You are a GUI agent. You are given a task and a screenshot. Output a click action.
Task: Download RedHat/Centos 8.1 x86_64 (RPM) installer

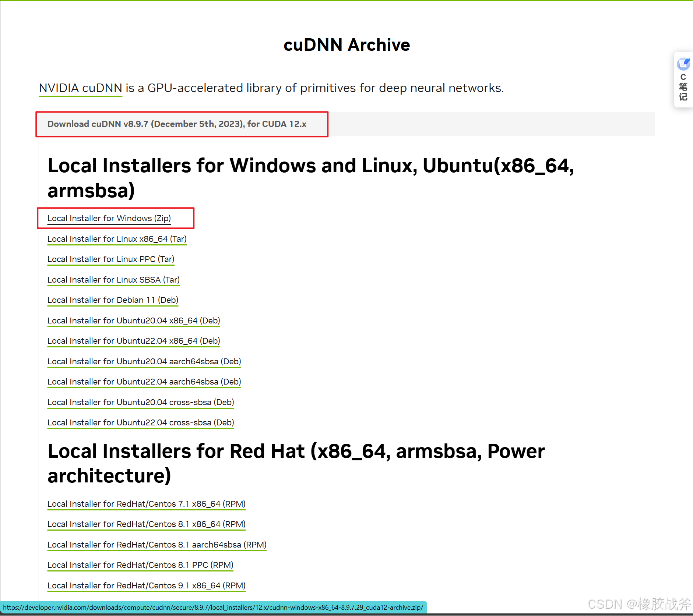[147, 524]
